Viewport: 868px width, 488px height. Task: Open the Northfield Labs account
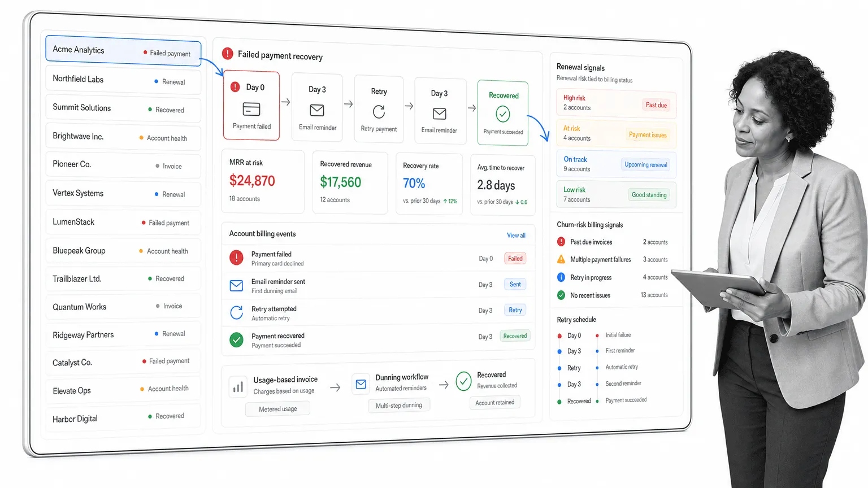point(123,80)
